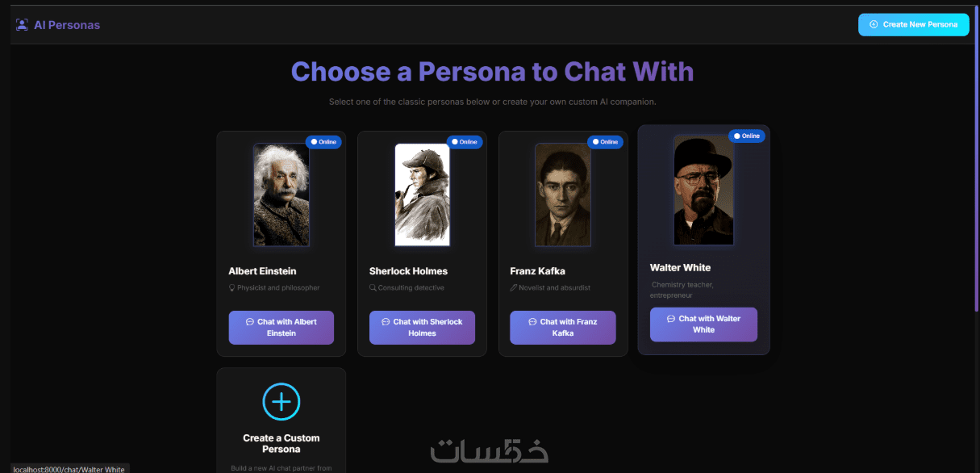
Task: Click Franz Kafka's portrait photo
Action: pos(563,195)
